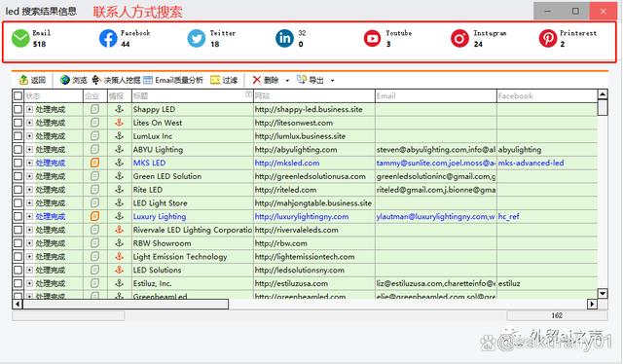Click red anchor icon in LED Solutions row
The width and height of the screenshot is (623, 364).
[x=119, y=270]
